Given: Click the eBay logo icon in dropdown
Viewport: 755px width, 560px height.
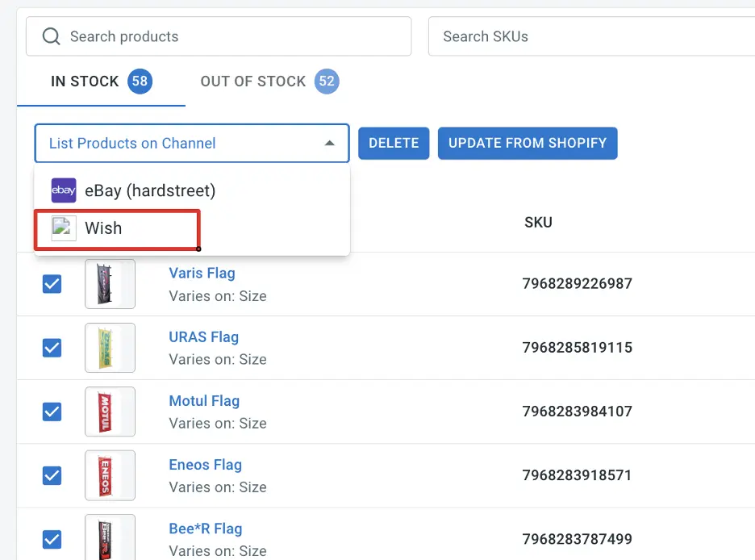Looking at the screenshot, I should (64, 190).
